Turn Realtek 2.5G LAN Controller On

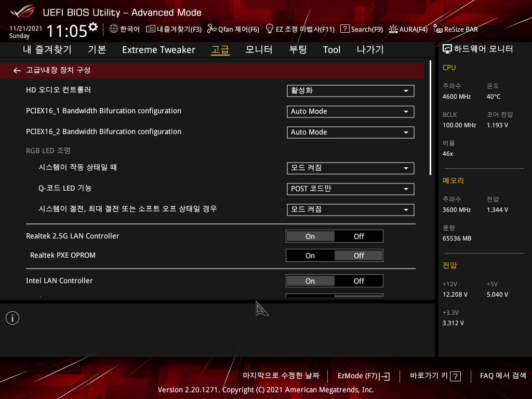(310, 236)
